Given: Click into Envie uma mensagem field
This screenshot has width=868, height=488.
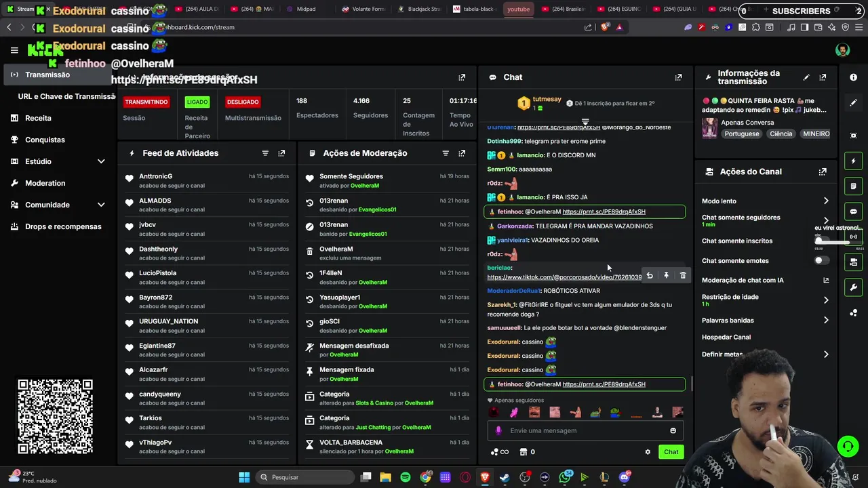Looking at the screenshot, I should pyautogui.click(x=585, y=430).
